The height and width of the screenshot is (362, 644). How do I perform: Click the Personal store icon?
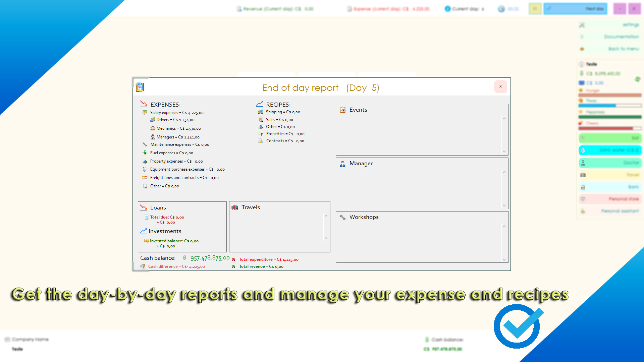[x=583, y=199]
